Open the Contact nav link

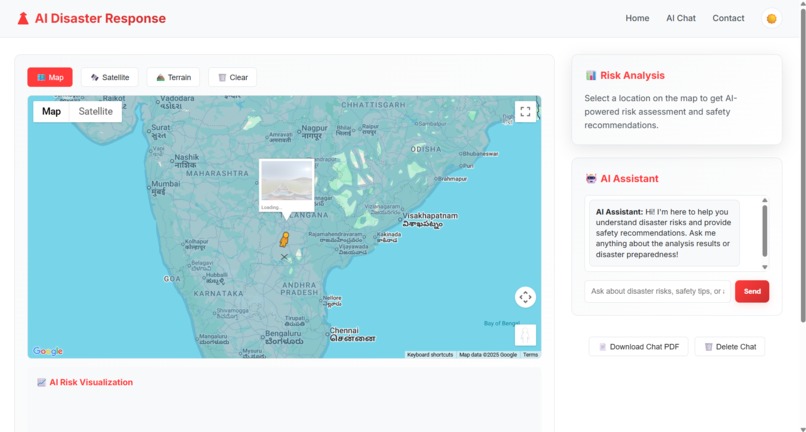click(x=728, y=18)
